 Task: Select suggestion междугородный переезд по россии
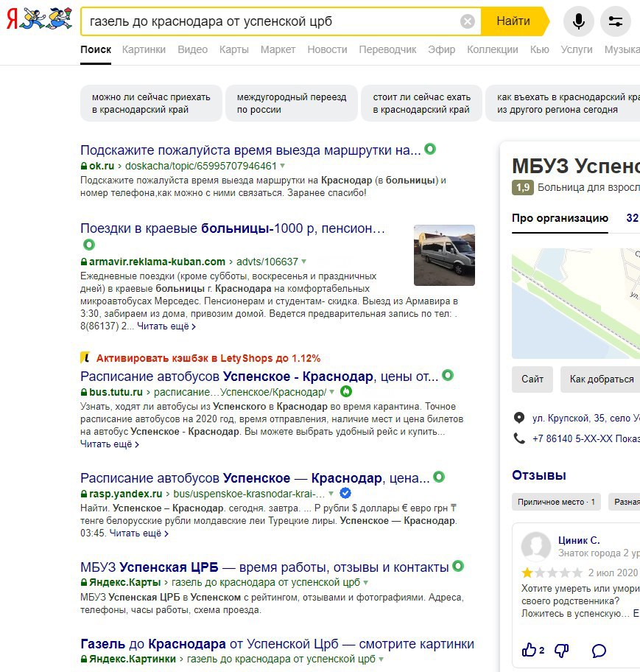pos(292,103)
